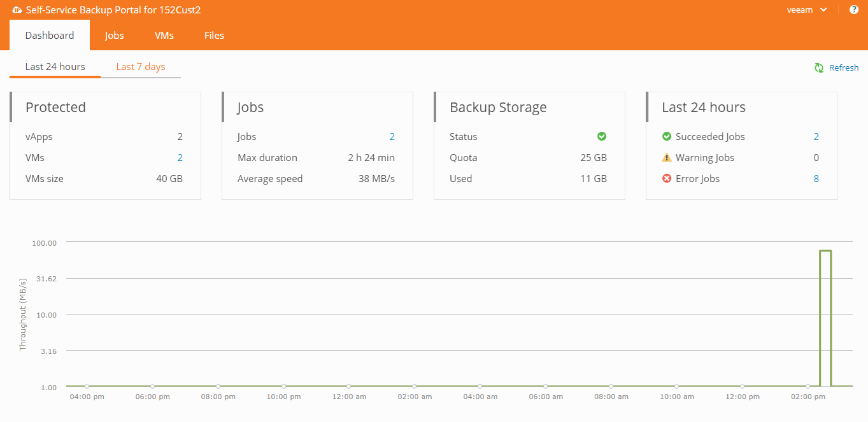Viewport: 868px width, 422px height.
Task: Click the cloud logo icon in header
Action: click(17, 10)
